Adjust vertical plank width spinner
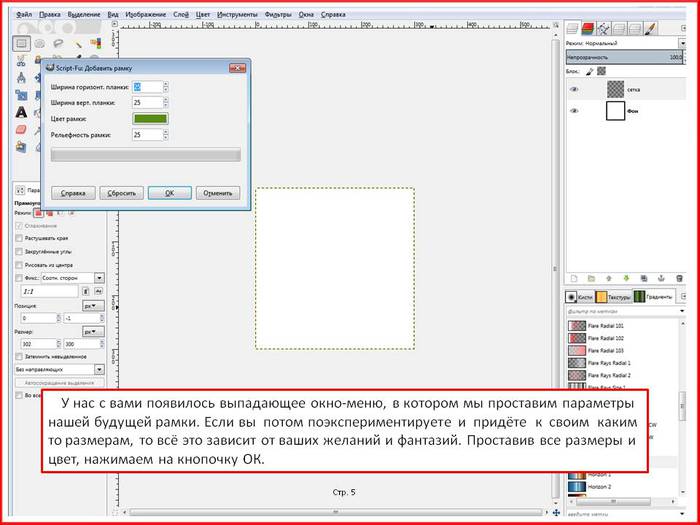 (166, 103)
